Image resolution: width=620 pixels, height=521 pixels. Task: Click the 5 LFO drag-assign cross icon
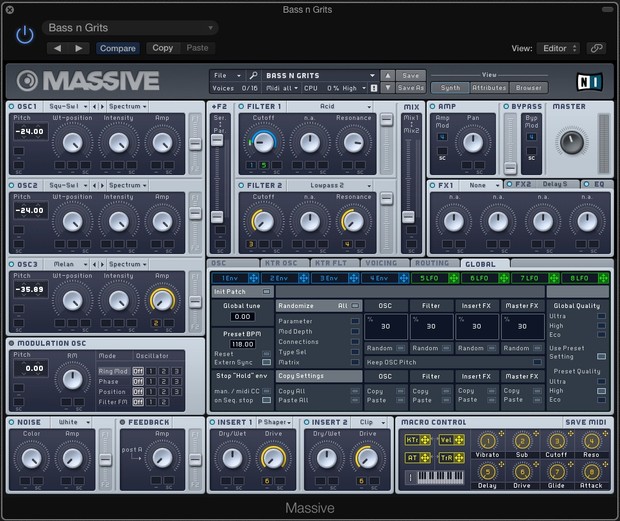pos(454,278)
